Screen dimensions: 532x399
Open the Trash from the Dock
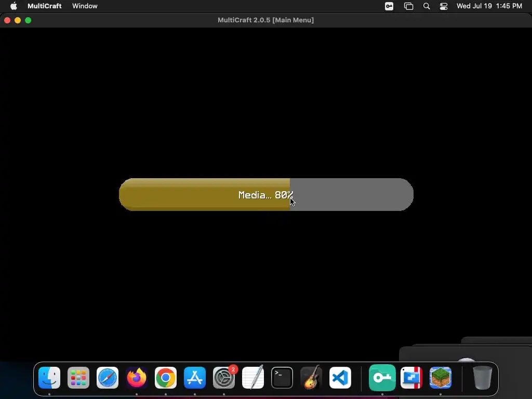pyautogui.click(x=483, y=378)
